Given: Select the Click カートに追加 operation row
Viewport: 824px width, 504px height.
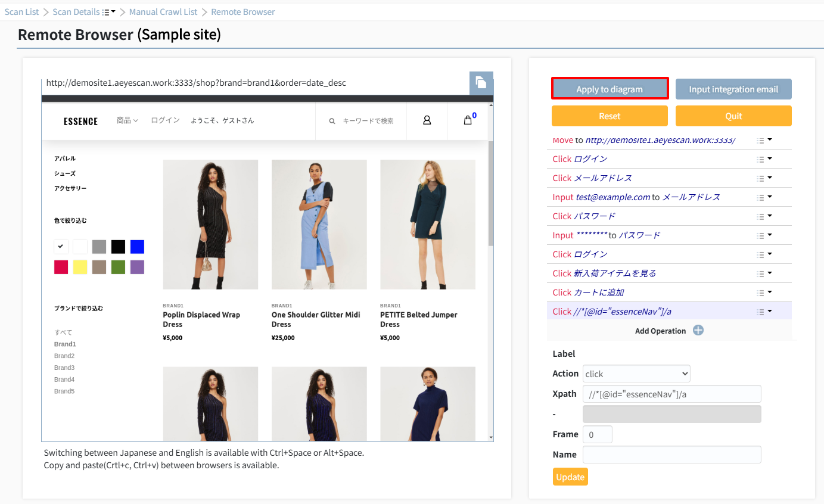Looking at the screenshot, I should [669, 293].
